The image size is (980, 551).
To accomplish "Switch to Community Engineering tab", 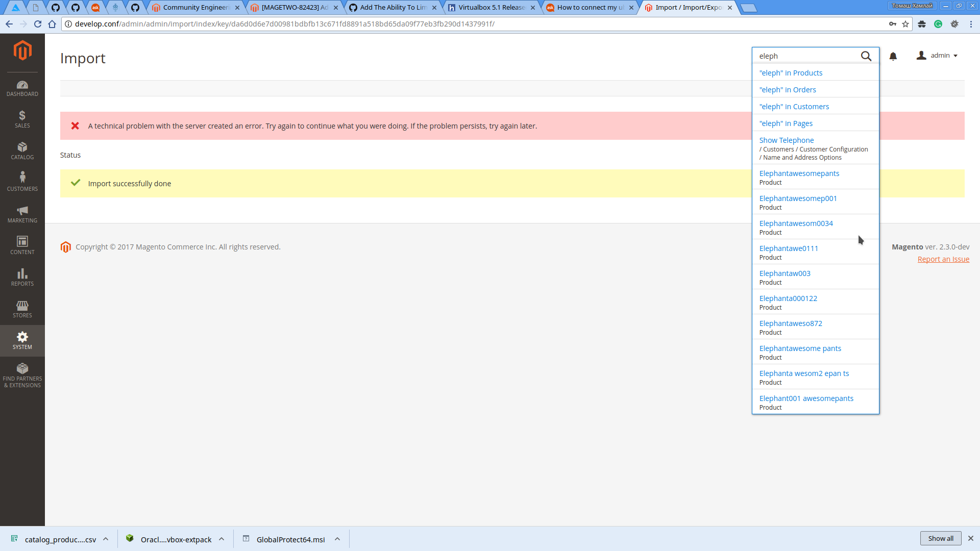I will (x=195, y=8).
